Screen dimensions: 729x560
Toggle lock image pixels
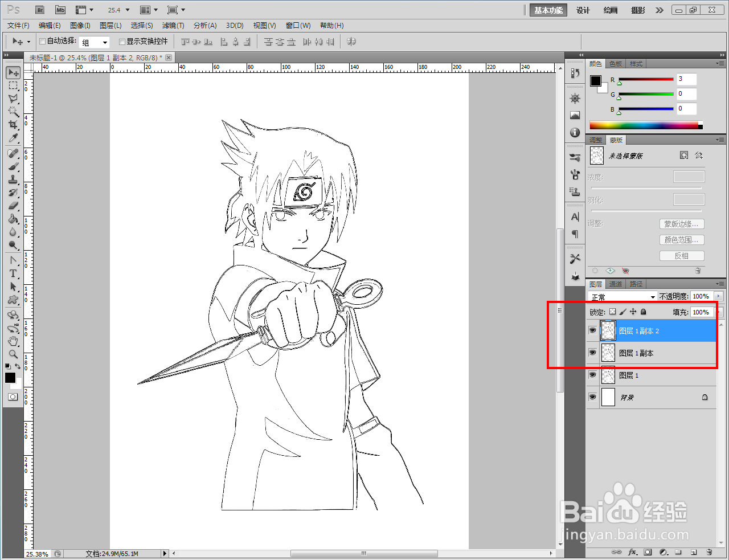[x=622, y=312]
